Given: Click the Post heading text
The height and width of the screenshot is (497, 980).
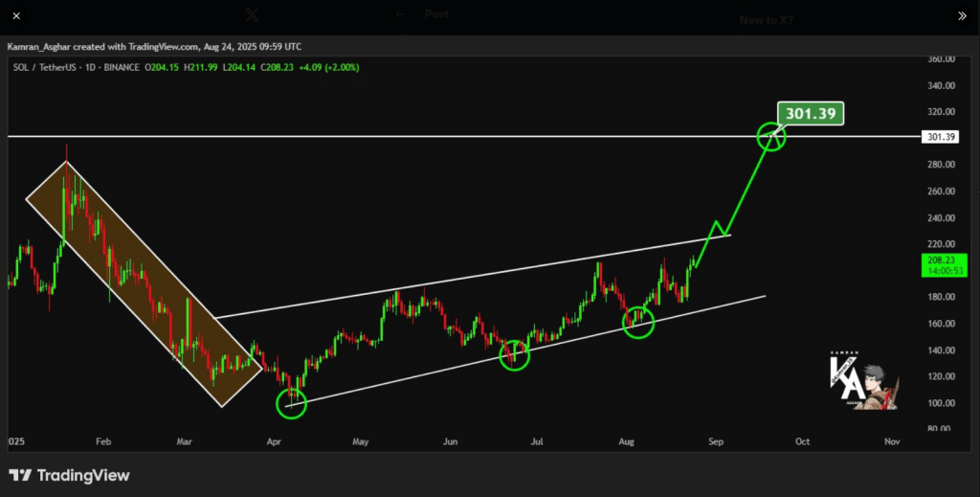Looking at the screenshot, I should coord(437,14).
